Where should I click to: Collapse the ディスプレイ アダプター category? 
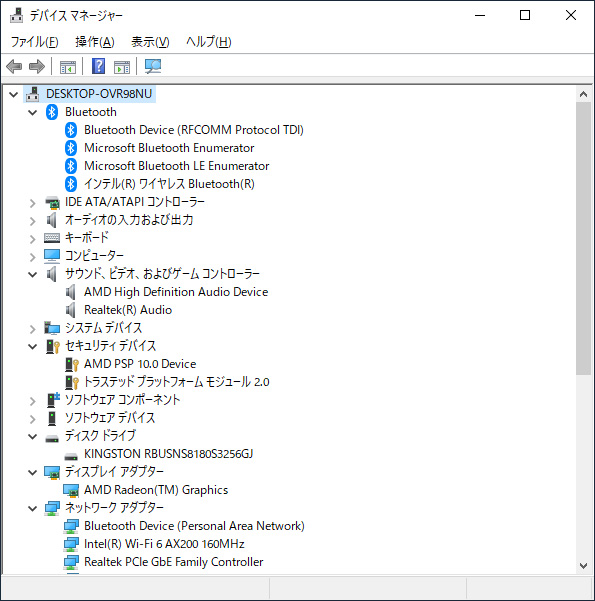click(x=33, y=473)
